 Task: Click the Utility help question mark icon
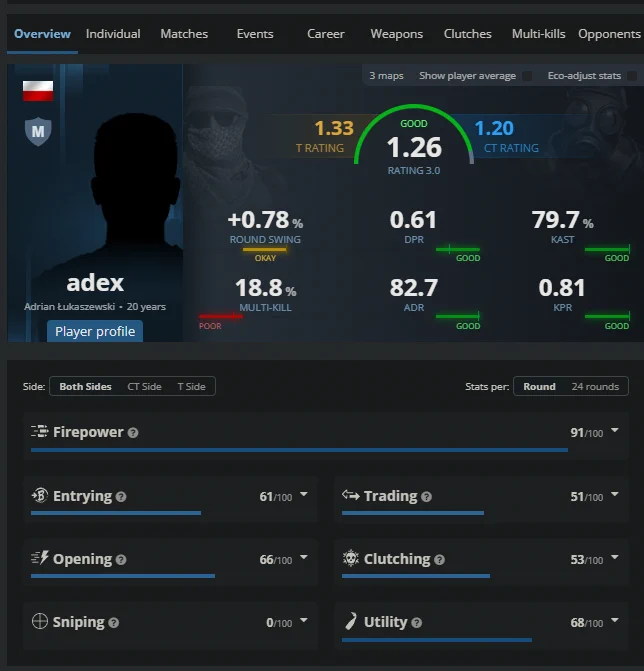click(x=416, y=623)
